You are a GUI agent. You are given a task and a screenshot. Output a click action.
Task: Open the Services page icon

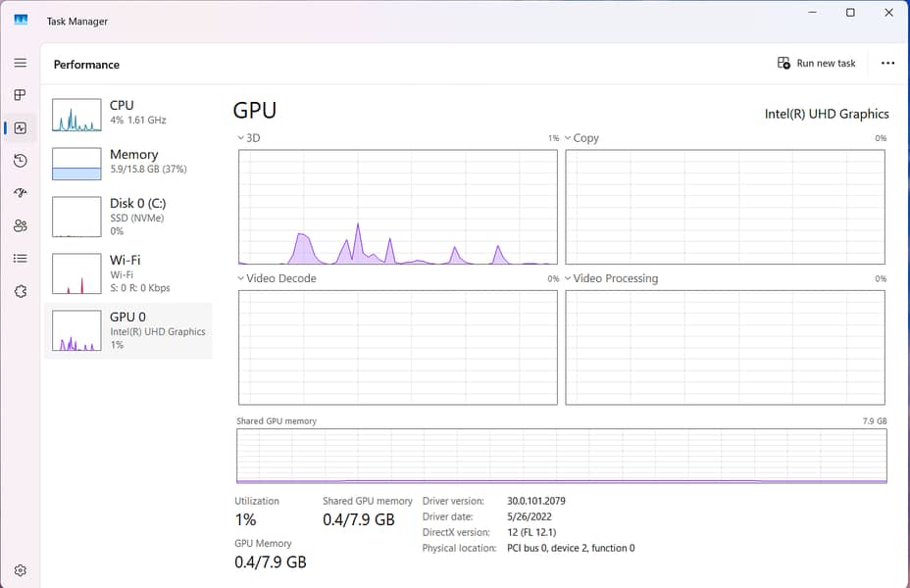[20, 291]
